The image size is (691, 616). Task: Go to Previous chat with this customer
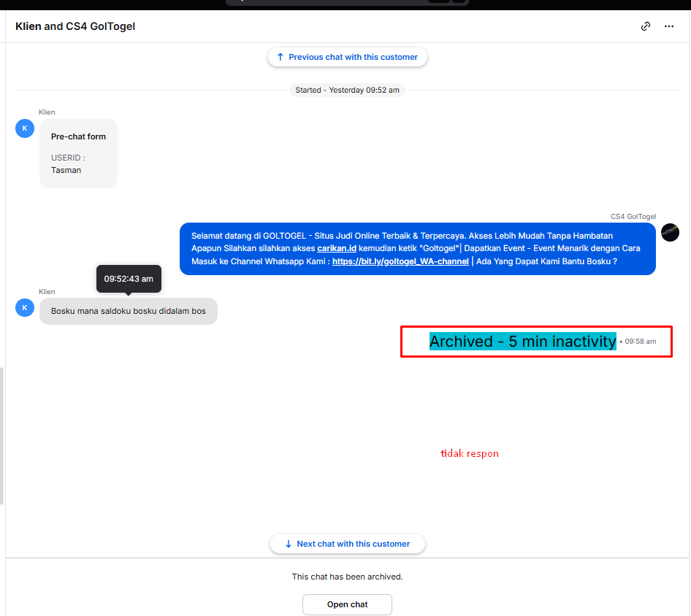pyautogui.click(x=347, y=57)
